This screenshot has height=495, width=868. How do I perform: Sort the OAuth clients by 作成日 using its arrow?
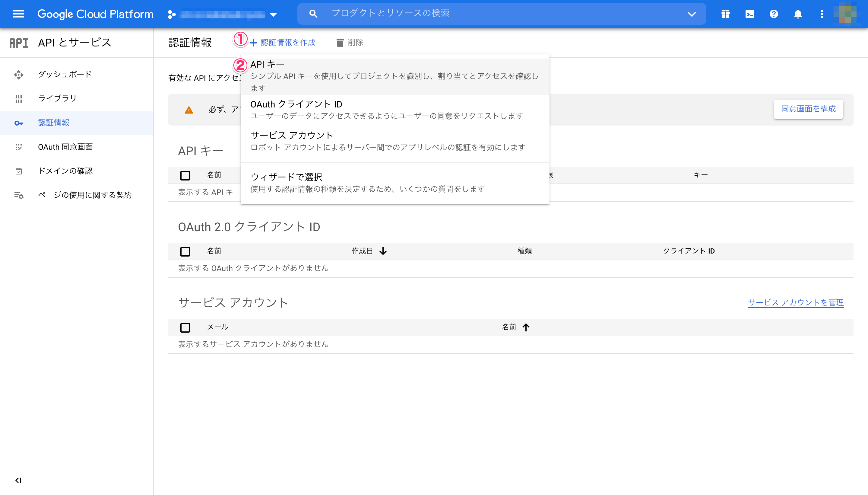click(383, 251)
